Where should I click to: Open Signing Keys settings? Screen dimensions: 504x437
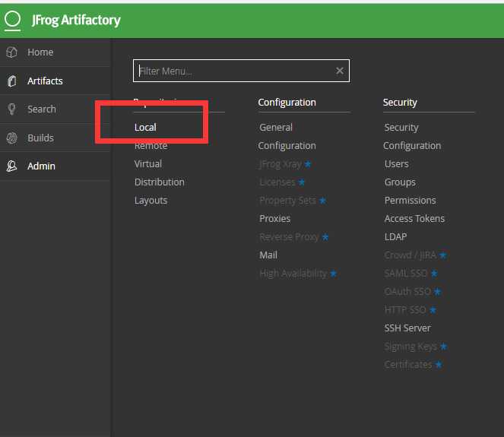(x=410, y=347)
